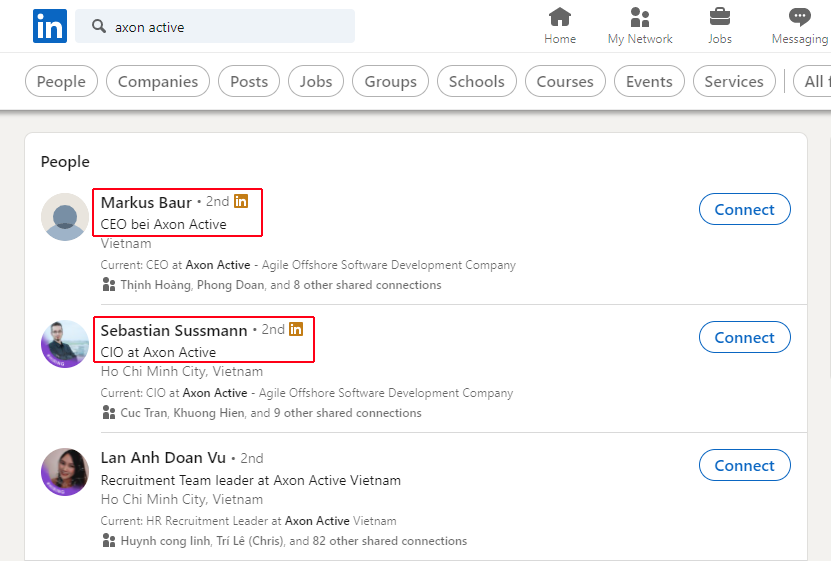Open the Jobs briefcase icon
This screenshot has width=831, height=561.
pos(720,17)
